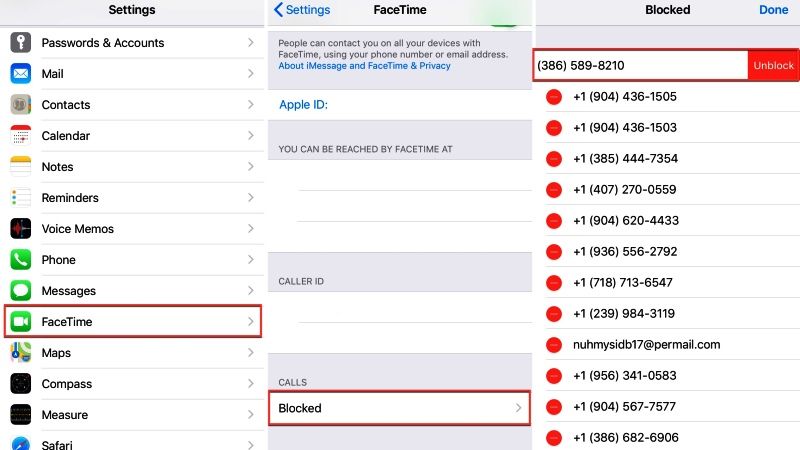Go back to Settings from FaceTime

(302, 10)
